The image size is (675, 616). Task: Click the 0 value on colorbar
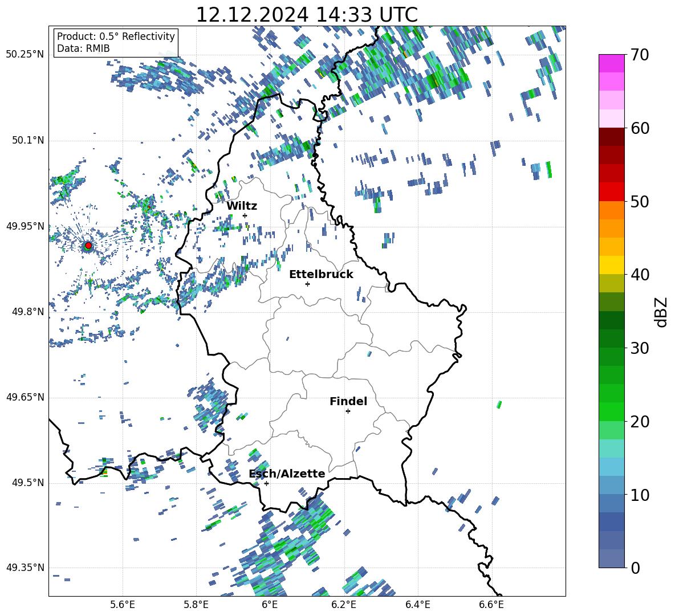[x=635, y=568]
